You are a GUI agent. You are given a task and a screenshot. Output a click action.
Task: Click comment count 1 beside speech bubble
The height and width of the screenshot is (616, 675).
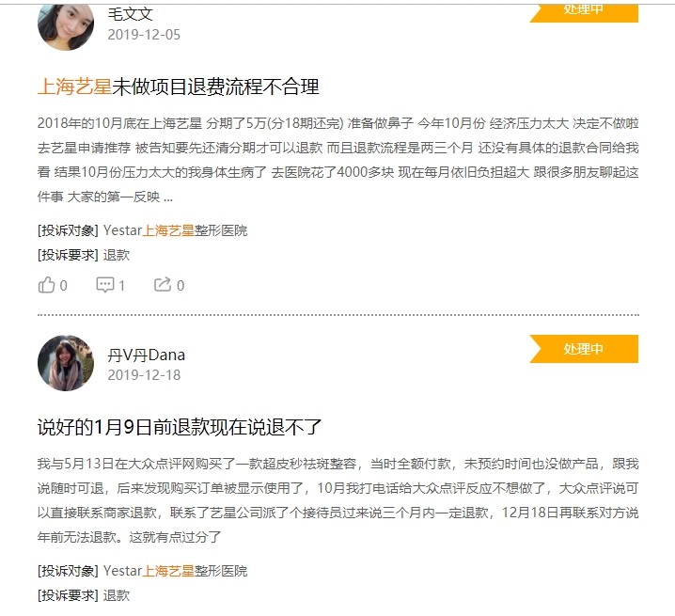click(x=122, y=286)
